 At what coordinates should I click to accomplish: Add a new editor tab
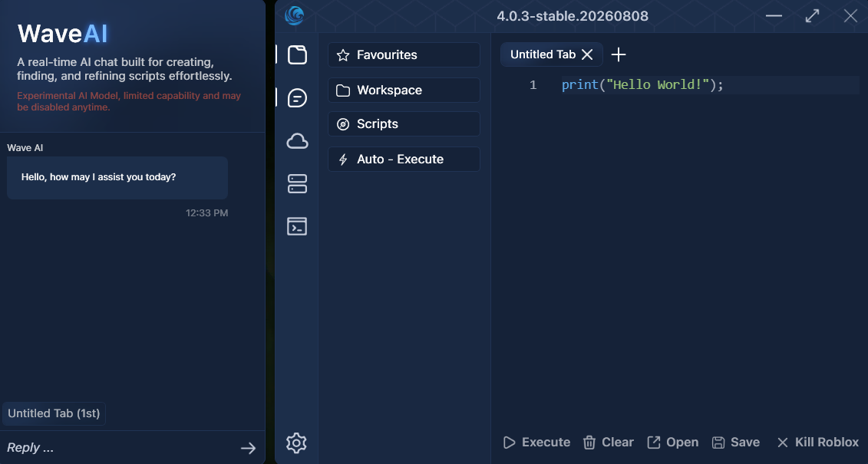click(619, 54)
